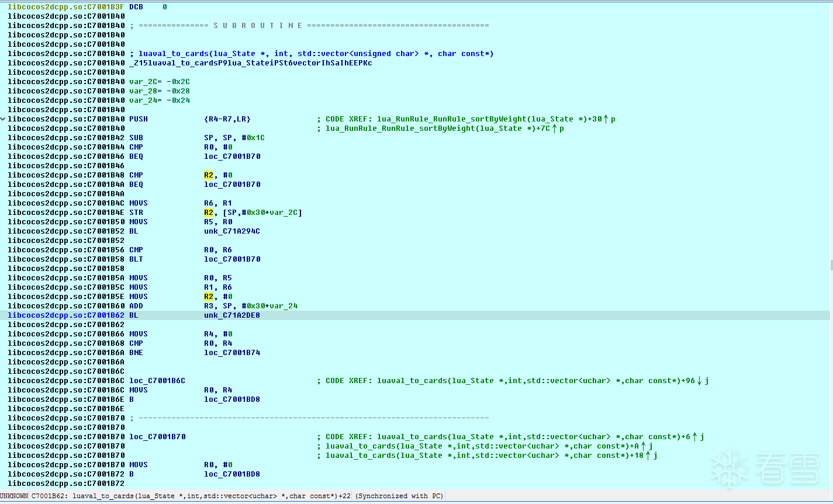
Task: Select the MOVS R5, R0 instruction
Action: tap(181, 222)
